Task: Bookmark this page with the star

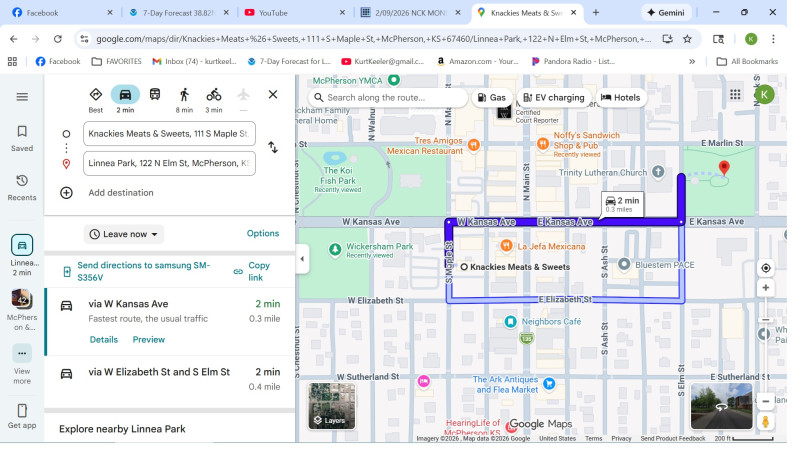Action: click(687, 39)
